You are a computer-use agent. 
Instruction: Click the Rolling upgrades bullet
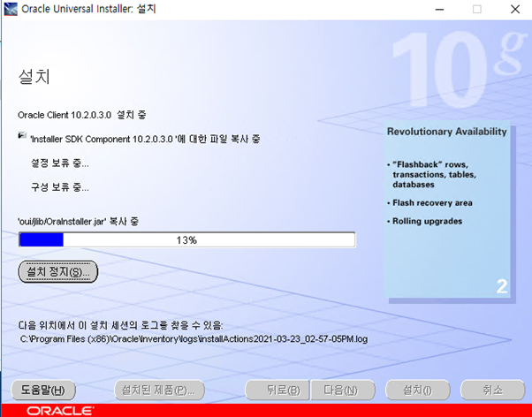click(425, 221)
